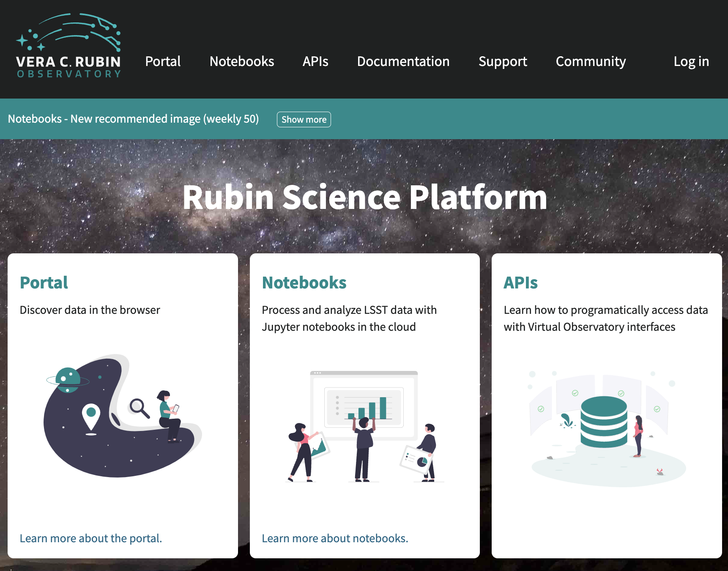Click the weekly 50 image notification banner
The image size is (728, 571).
[134, 119]
